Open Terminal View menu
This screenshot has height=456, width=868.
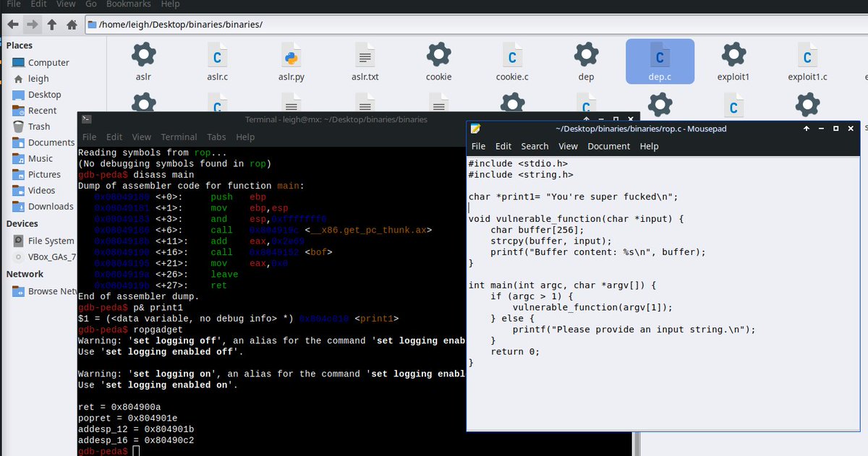click(142, 137)
